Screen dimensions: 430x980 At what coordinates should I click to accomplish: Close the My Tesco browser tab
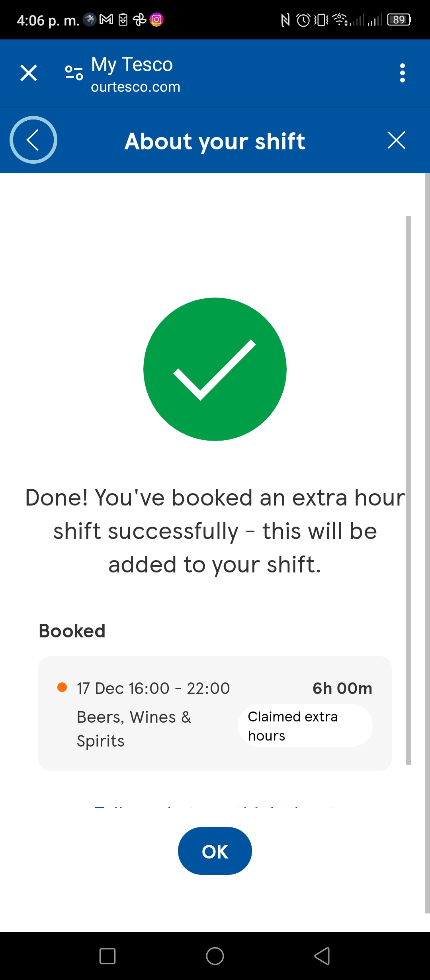point(29,73)
